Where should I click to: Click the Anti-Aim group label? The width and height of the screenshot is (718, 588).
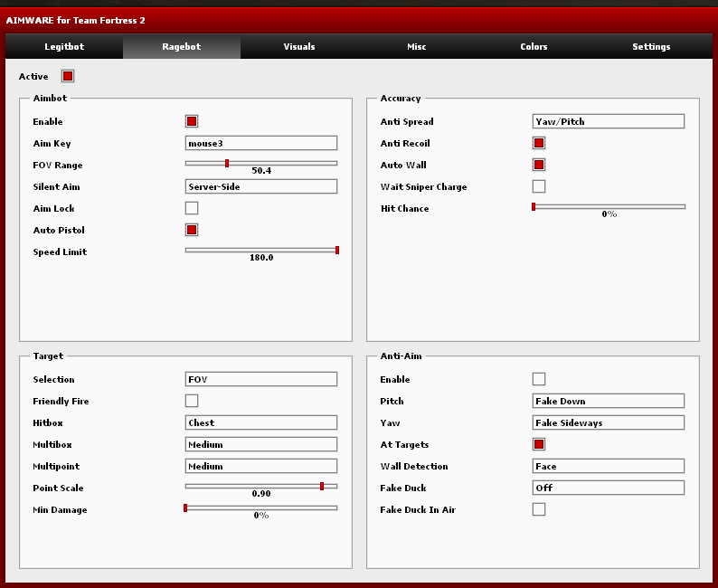click(402, 356)
